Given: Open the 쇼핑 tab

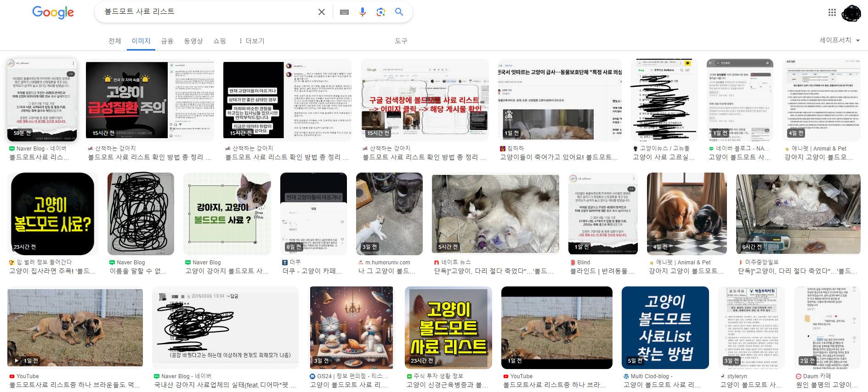Looking at the screenshot, I should (220, 41).
